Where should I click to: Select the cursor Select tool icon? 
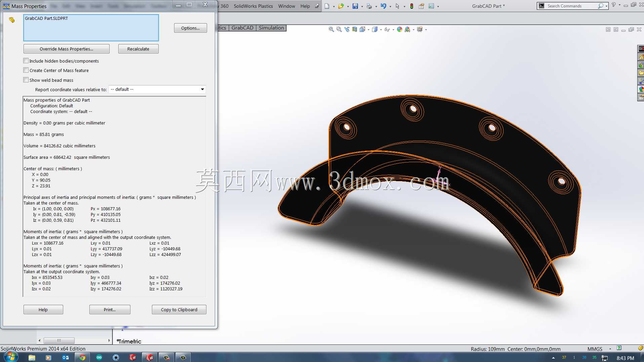[x=397, y=6]
